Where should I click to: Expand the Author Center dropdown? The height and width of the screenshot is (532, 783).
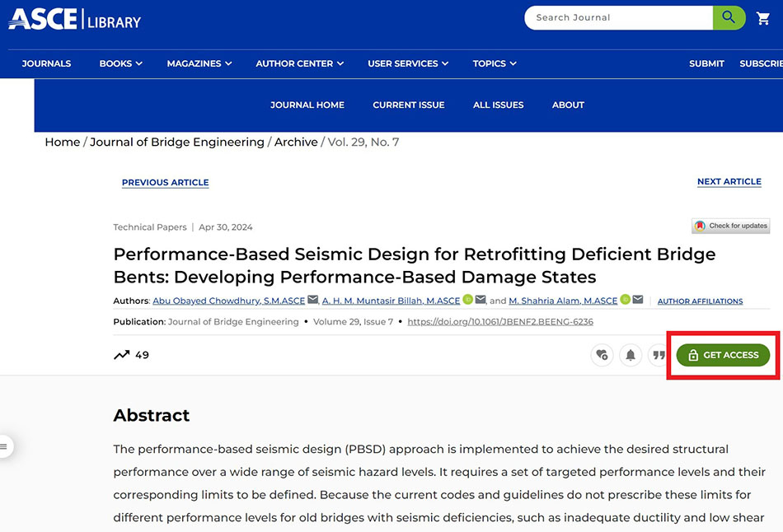[x=299, y=63]
